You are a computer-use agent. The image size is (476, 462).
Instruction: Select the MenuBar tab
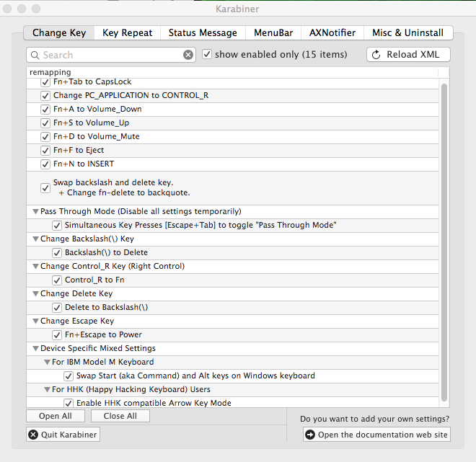[273, 33]
